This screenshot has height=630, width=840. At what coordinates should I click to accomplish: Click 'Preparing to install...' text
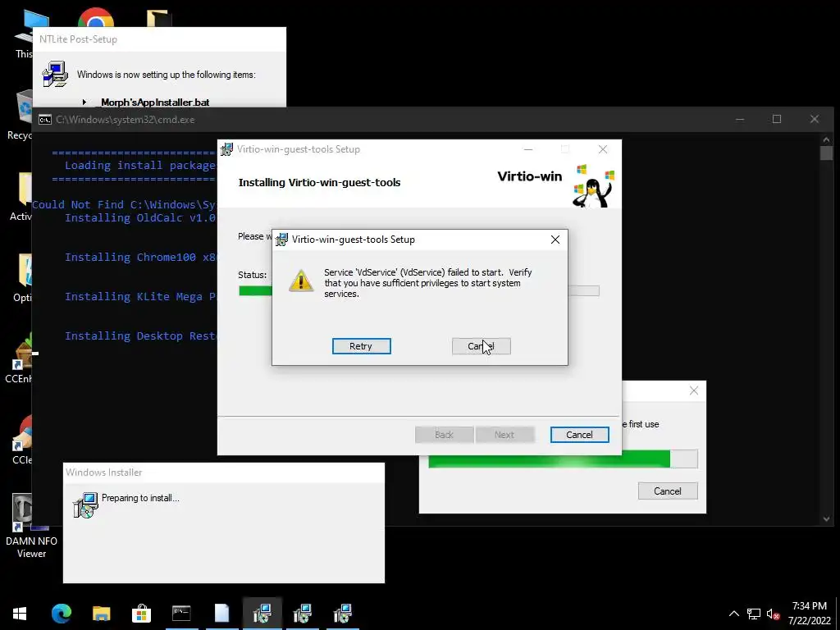coord(140,498)
